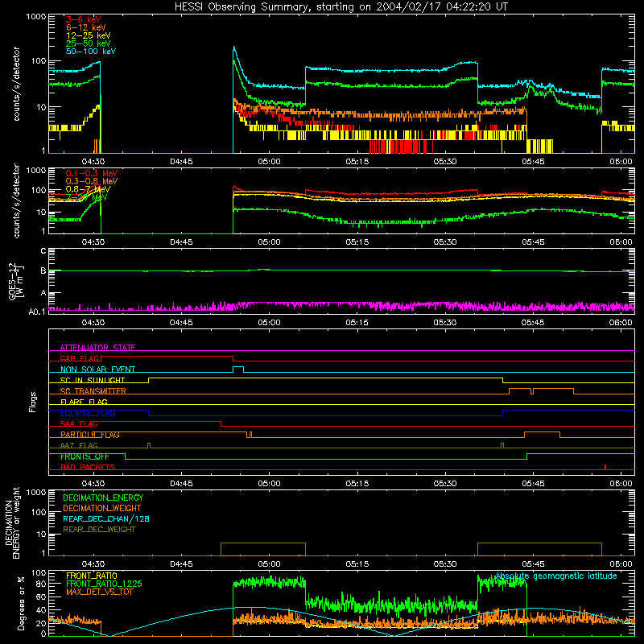This screenshot has width=644, height=644.
Task: Click the 05:45 tick under the Flags panel
Action: pos(533,484)
